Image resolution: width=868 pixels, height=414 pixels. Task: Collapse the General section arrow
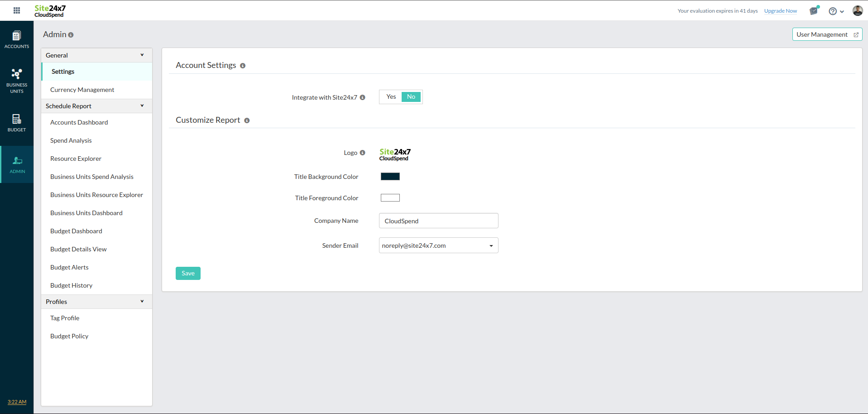coord(142,55)
